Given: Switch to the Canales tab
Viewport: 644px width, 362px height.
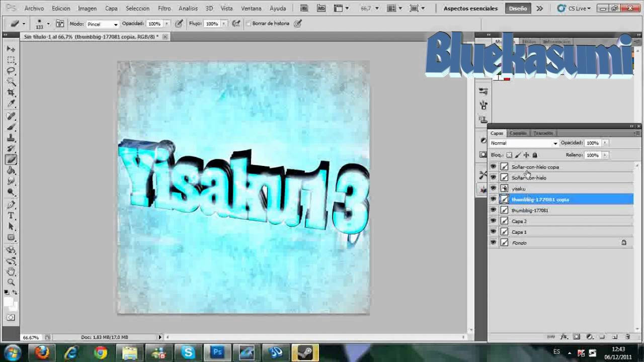Looking at the screenshot, I should point(518,133).
